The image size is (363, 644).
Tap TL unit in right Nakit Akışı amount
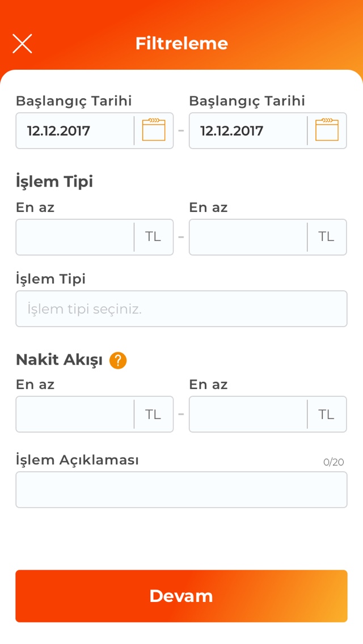point(326,414)
